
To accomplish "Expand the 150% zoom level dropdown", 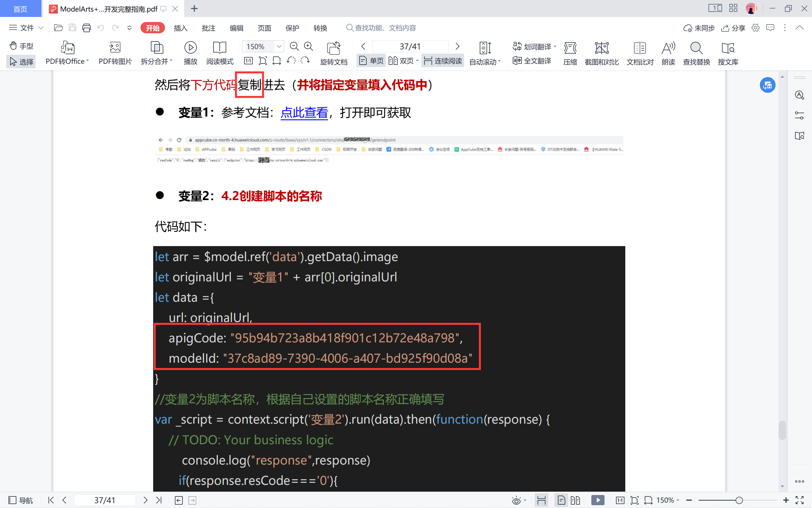I will tap(279, 46).
